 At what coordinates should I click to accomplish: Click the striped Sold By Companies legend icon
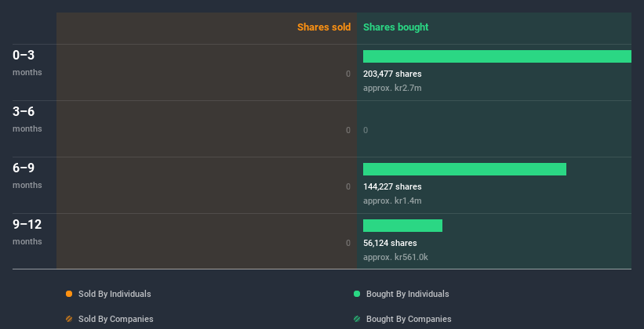pyautogui.click(x=69, y=319)
